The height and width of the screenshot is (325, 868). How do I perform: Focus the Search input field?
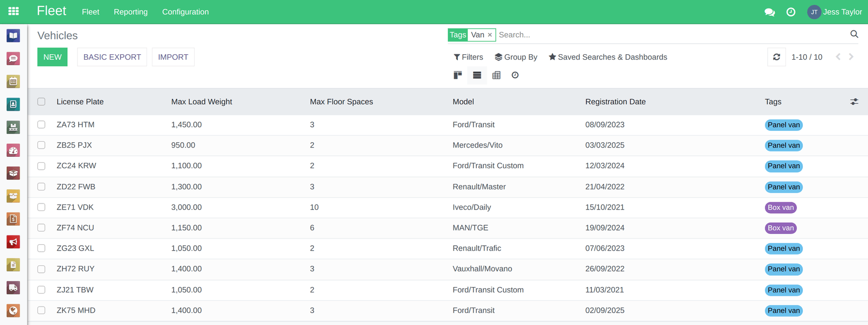click(x=672, y=35)
